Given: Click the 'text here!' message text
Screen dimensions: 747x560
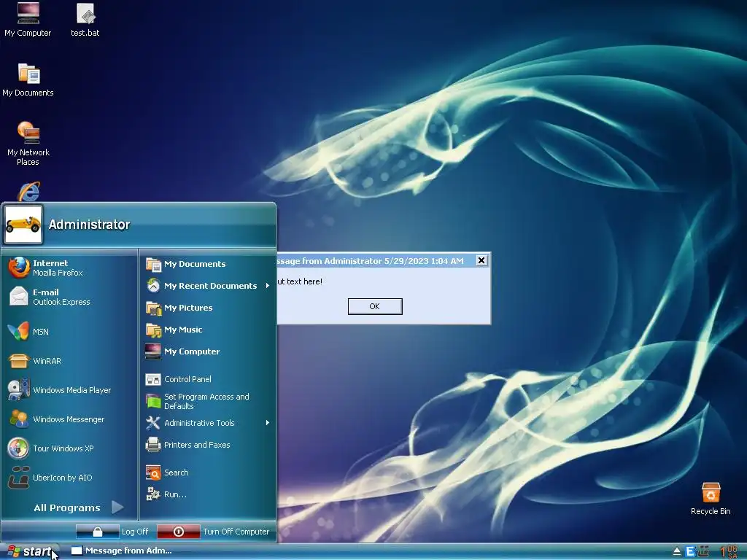Looking at the screenshot, I should tap(304, 281).
